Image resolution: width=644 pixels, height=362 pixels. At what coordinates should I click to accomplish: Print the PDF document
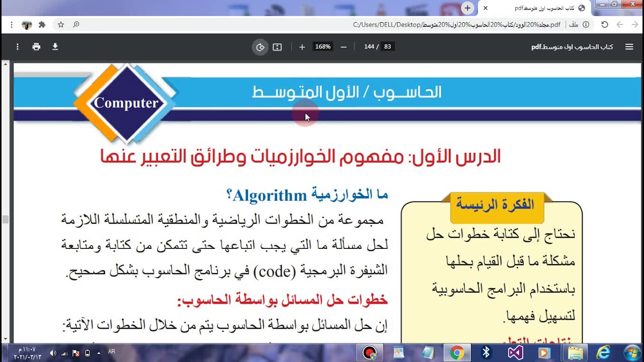[x=36, y=47]
